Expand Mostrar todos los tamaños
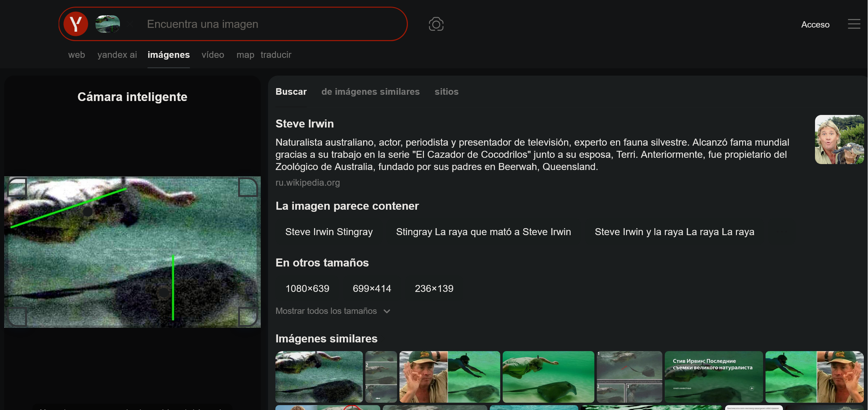The image size is (868, 410). pyautogui.click(x=333, y=311)
